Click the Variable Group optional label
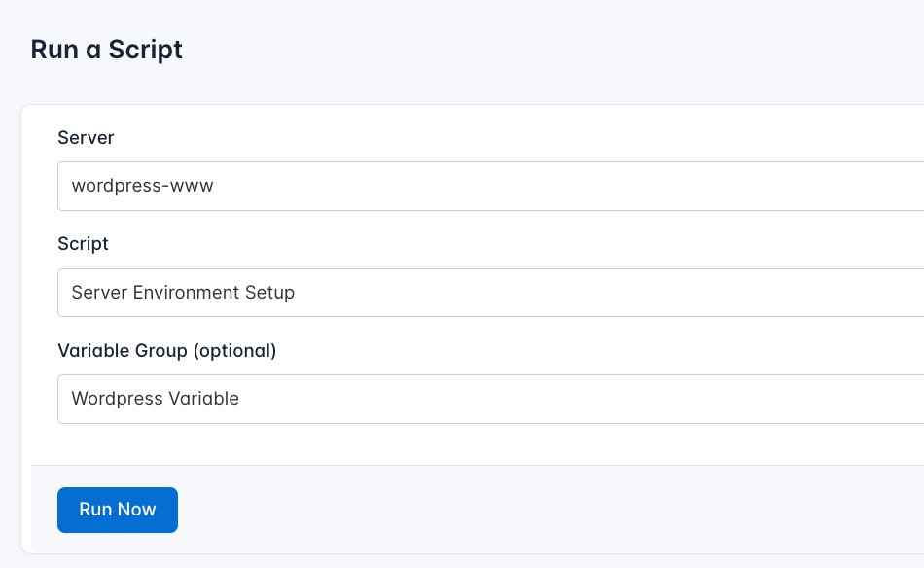Image resolution: width=924 pixels, height=568 pixels. point(166,350)
